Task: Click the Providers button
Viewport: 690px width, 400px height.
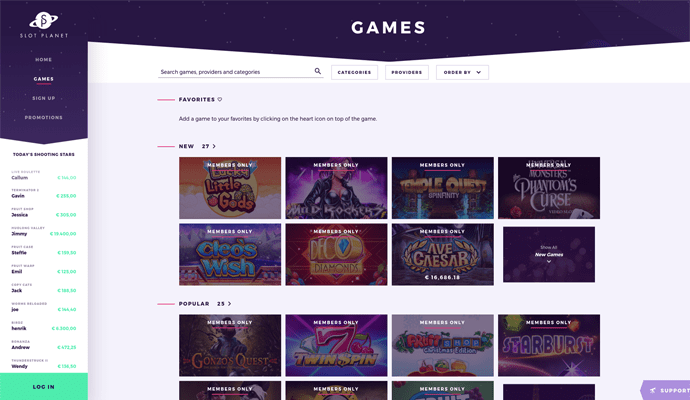Action: 407,72
